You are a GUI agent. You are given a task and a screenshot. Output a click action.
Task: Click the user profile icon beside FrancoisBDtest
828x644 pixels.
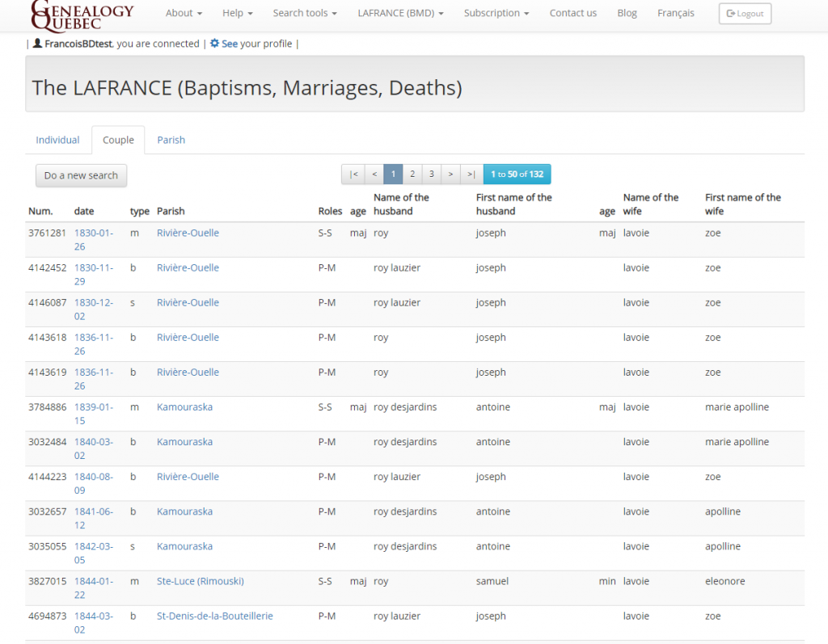(37, 44)
